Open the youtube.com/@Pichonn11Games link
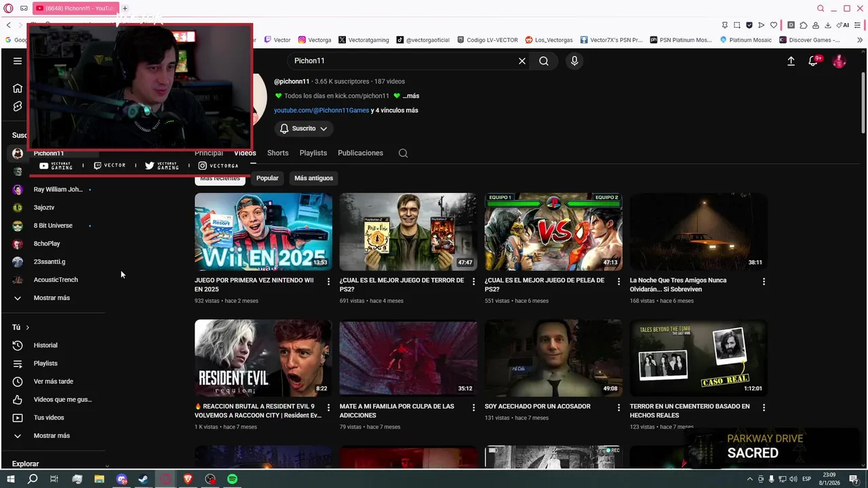This screenshot has width=868, height=488. pos(321,110)
